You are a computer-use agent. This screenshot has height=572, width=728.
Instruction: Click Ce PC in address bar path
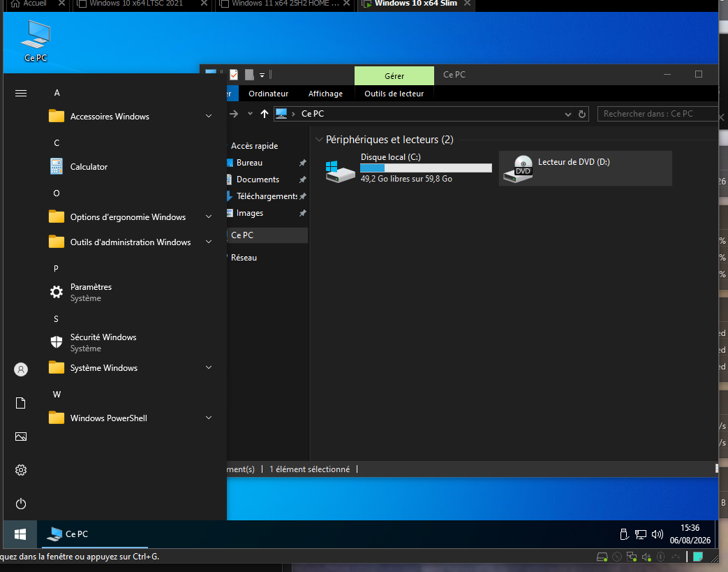313,114
